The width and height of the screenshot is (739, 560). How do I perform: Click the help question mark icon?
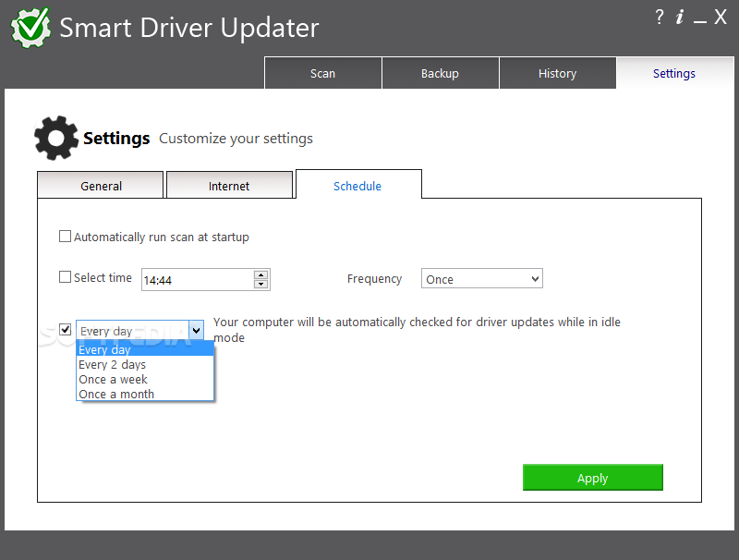(660, 17)
